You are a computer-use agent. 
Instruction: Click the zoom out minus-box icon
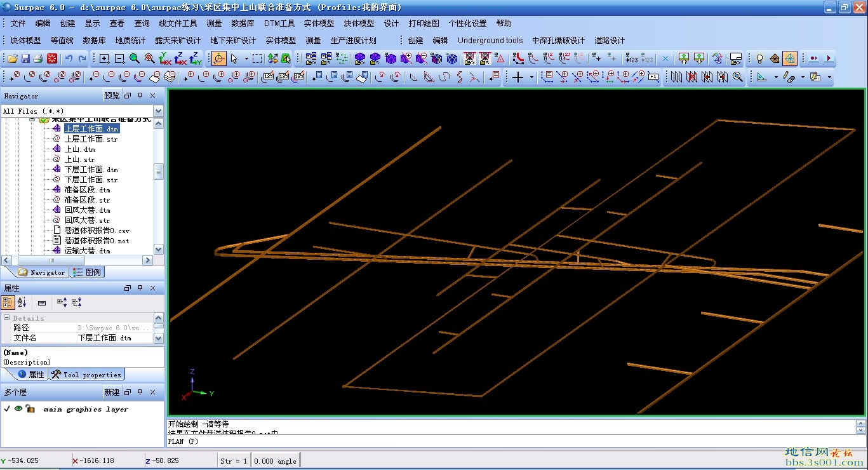coord(119,58)
